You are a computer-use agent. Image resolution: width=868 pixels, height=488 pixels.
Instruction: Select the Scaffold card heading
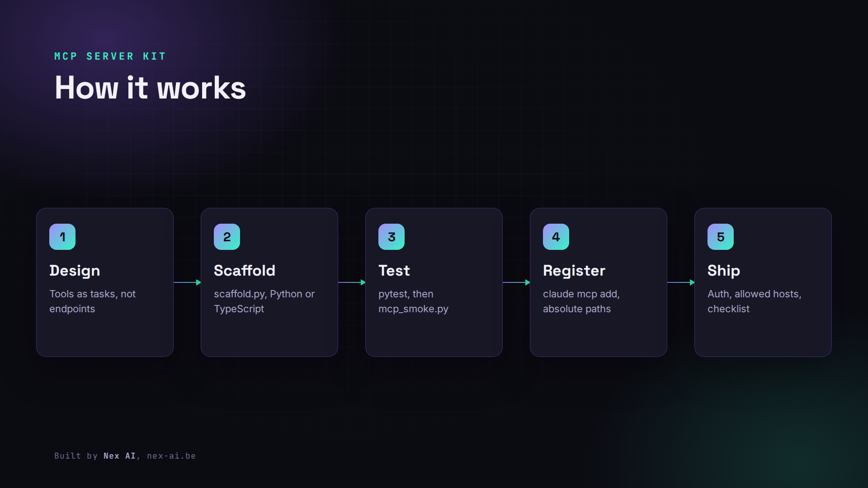(245, 271)
